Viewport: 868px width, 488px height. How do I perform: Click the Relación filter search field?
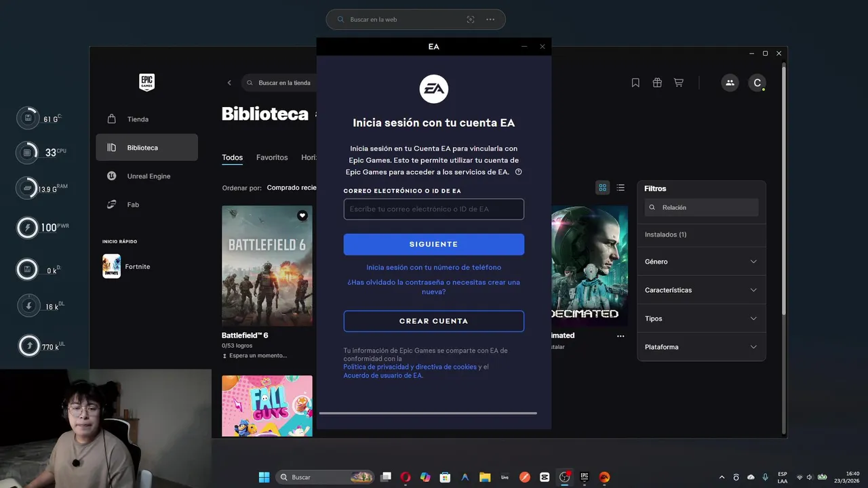point(701,207)
